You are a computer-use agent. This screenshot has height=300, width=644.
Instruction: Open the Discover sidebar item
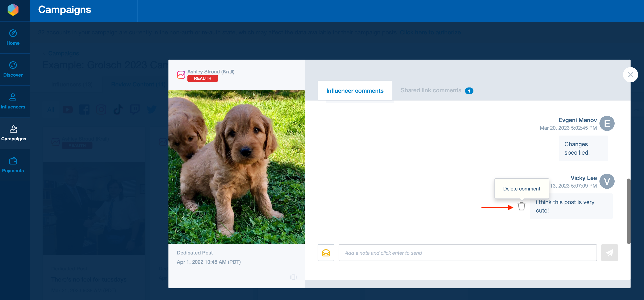pyautogui.click(x=13, y=69)
